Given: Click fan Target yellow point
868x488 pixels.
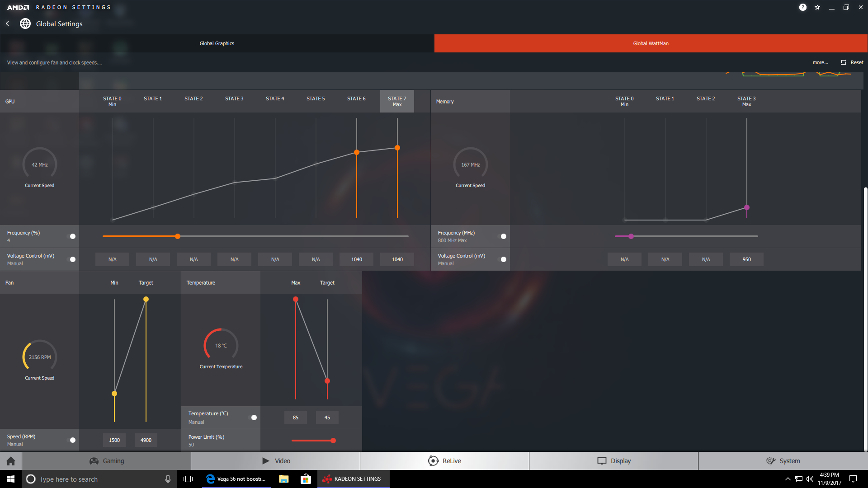Looking at the screenshot, I should tap(146, 299).
